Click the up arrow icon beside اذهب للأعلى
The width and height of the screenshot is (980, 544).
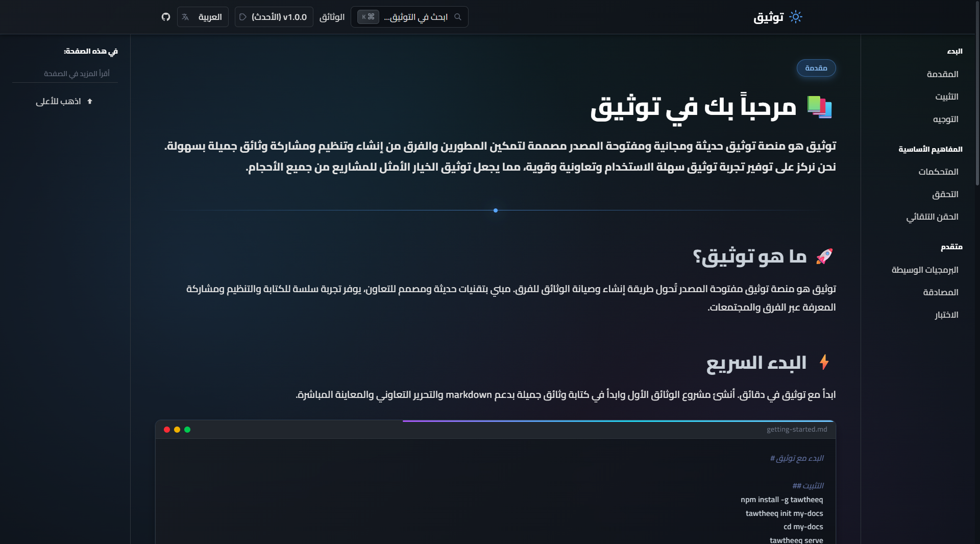pos(90,101)
